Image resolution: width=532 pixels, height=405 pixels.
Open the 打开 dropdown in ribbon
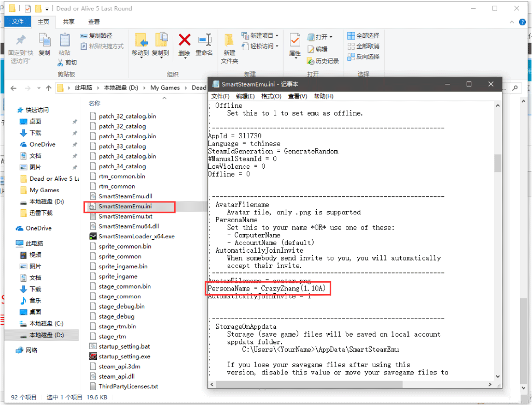(319, 37)
